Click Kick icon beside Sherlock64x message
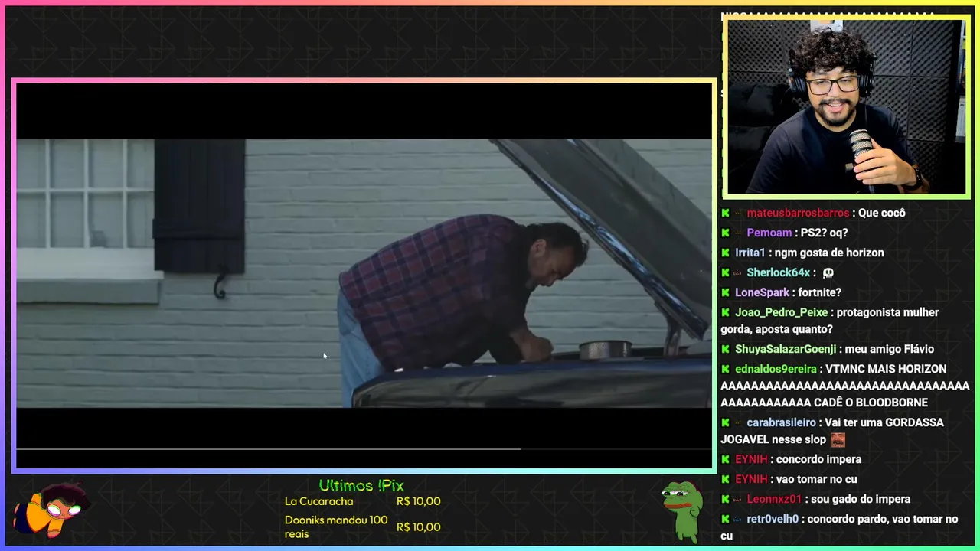The width and height of the screenshot is (980, 551). pos(725,272)
